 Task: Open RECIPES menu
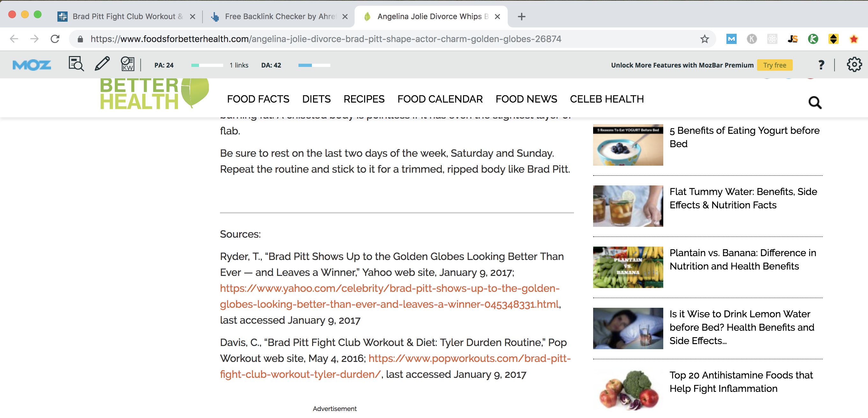click(364, 99)
